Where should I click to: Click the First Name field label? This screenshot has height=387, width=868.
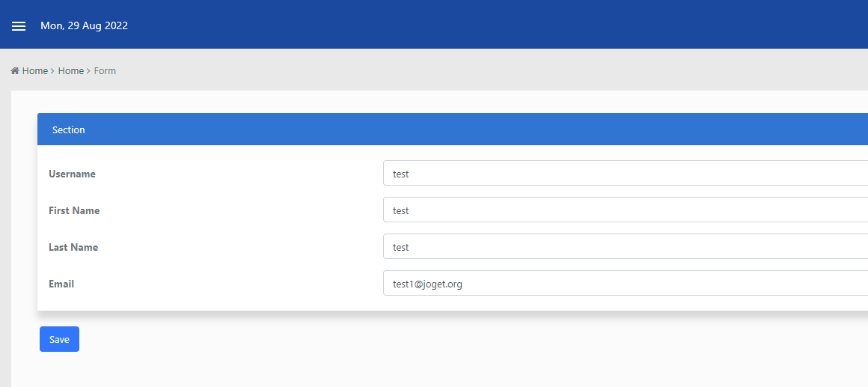coord(74,210)
